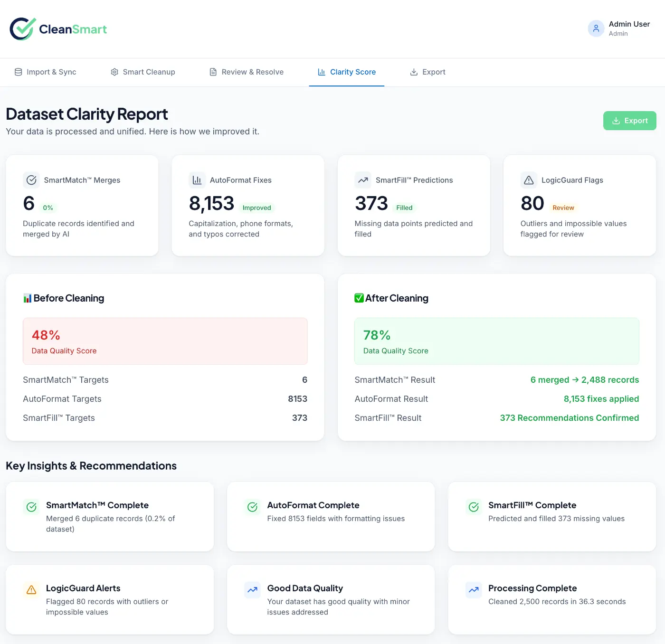
Task: Click the Key Insights & Recommendations heading
Action: click(91, 466)
